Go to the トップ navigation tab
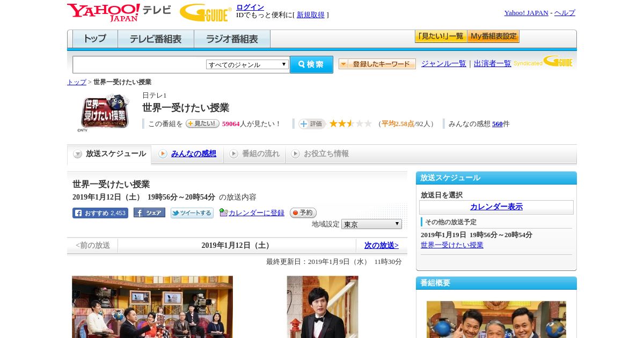This screenshot has height=338, width=644. 95,39
